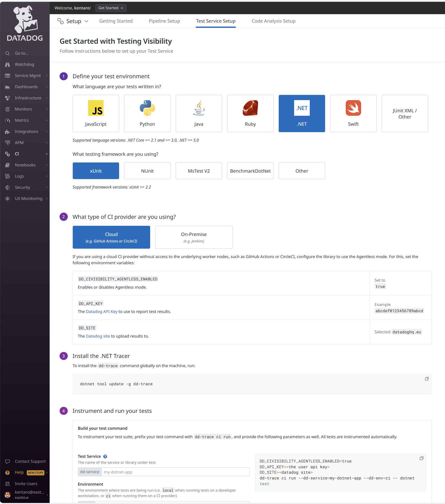Expand the Service Mgmt submenu arrow
The image size is (445, 504).
[47, 76]
